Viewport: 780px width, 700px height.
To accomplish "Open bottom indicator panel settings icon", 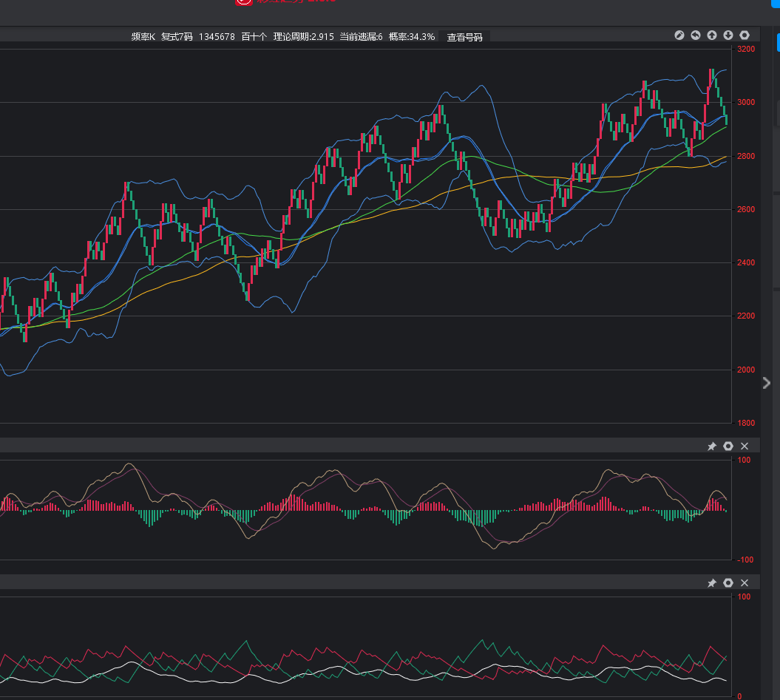I will pos(728,583).
